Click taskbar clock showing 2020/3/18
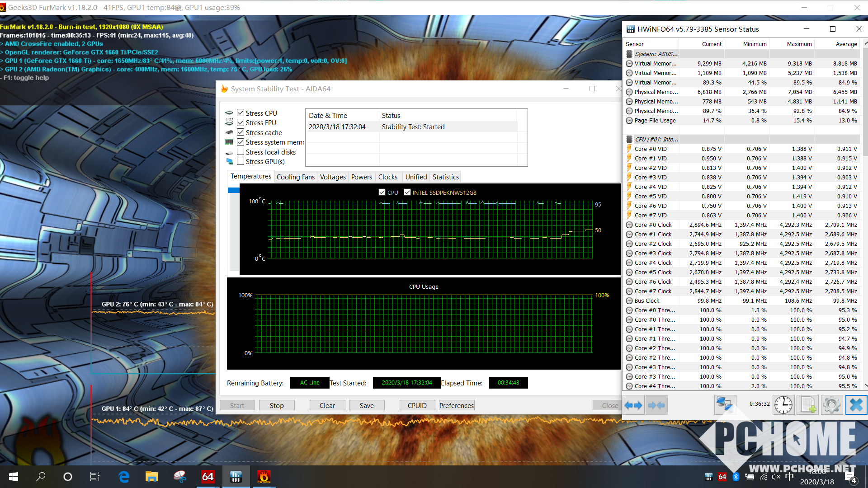868x488 pixels. pos(816,477)
